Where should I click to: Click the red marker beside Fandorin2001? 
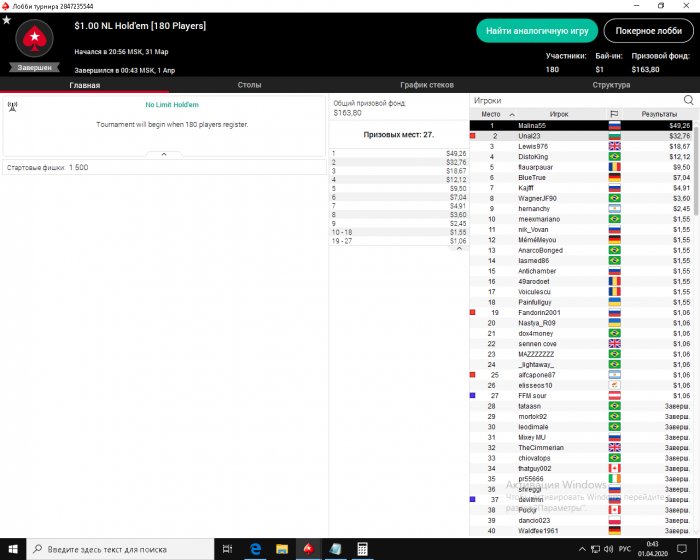click(473, 312)
